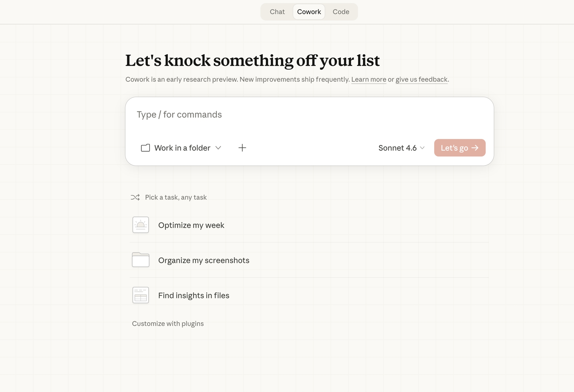The height and width of the screenshot is (392, 574).
Task: Open the Learn more link
Action: [369, 79]
